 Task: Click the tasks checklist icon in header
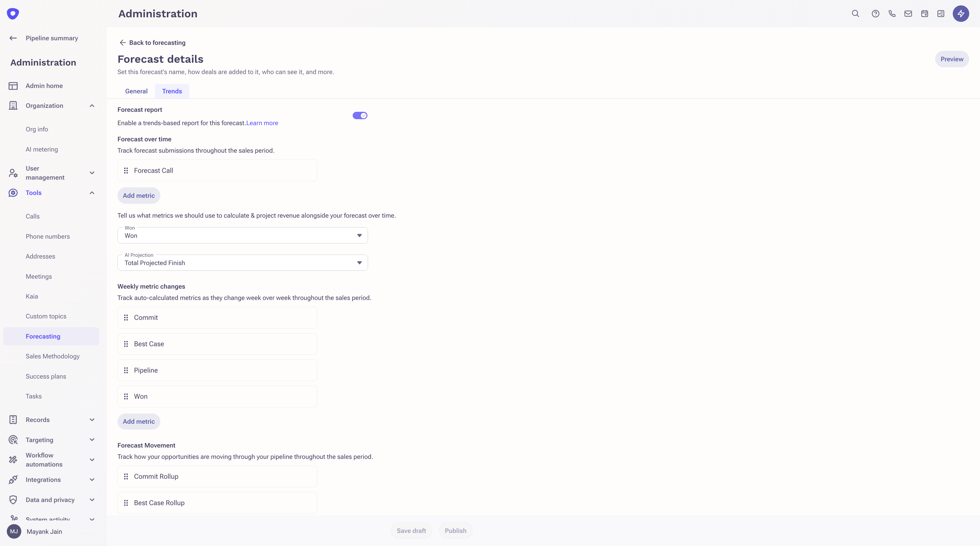(941, 14)
